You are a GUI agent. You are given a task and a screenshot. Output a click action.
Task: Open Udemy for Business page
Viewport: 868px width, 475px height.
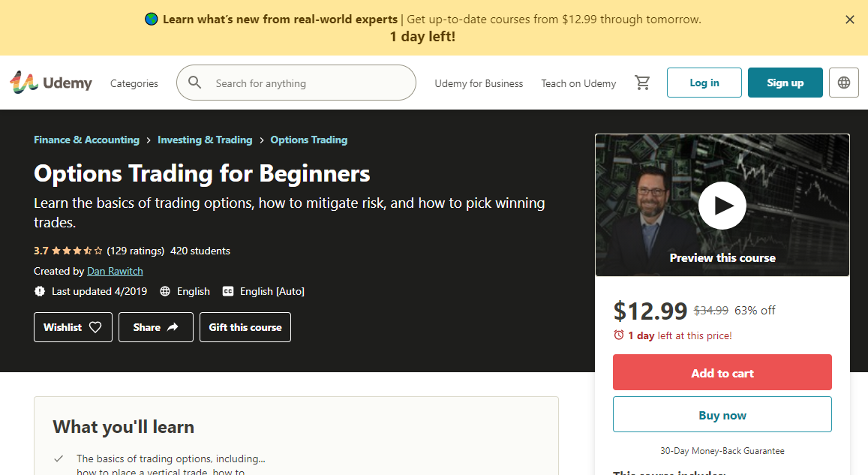[479, 83]
